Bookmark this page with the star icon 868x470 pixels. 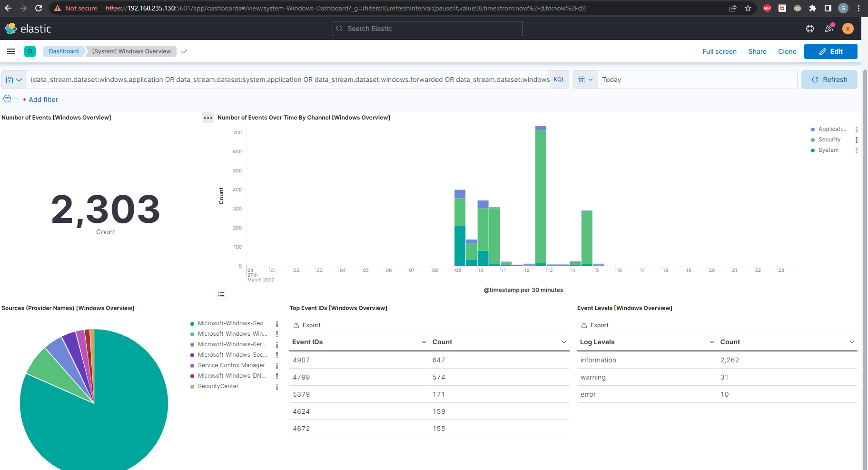(748, 8)
